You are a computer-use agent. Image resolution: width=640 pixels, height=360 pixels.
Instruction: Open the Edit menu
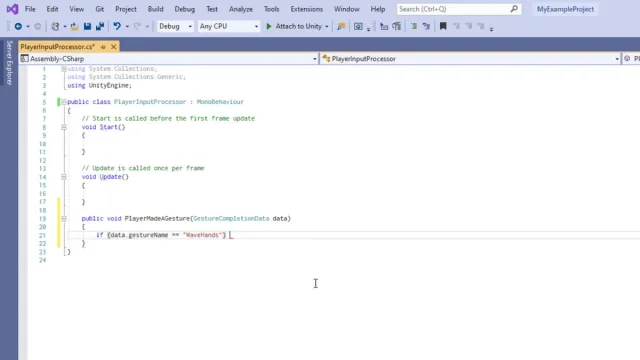tap(52, 9)
